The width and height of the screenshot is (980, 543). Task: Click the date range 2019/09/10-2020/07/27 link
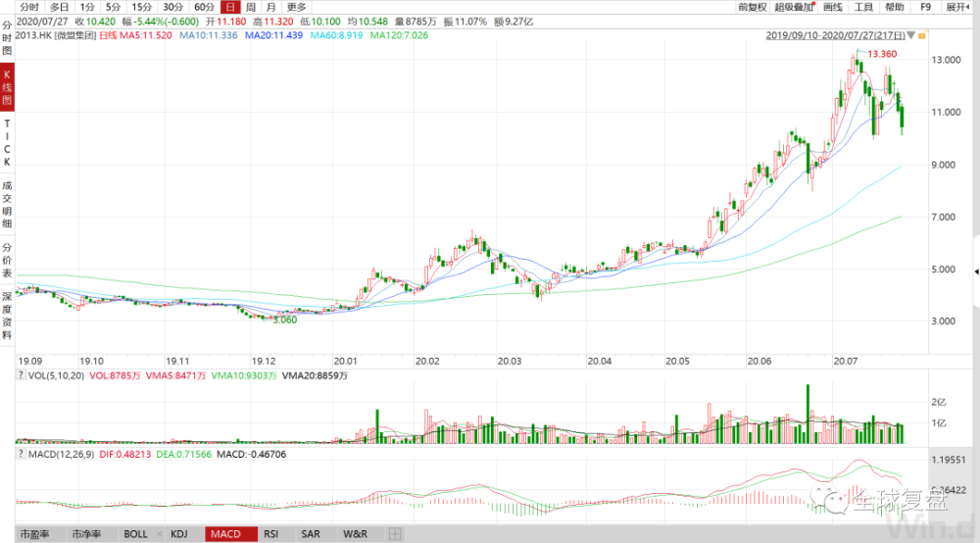pyautogui.click(x=836, y=35)
